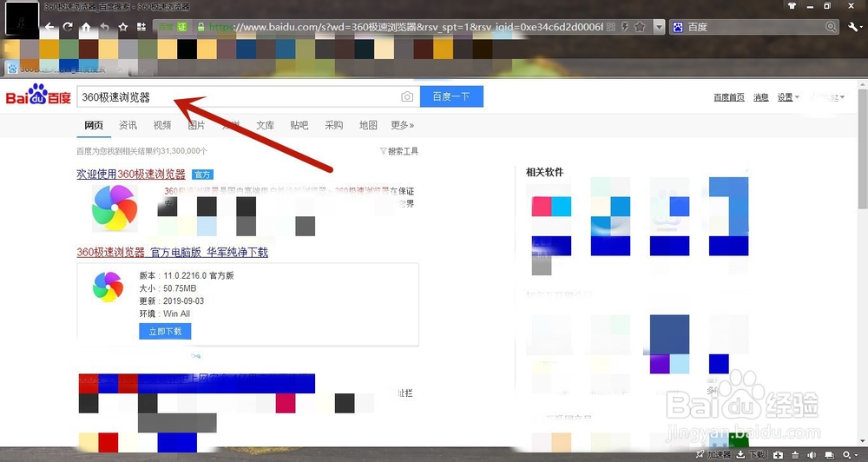This screenshot has height=462, width=868.
Task: Open the skin T-shirt icon in title bar
Action: tap(792, 6)
